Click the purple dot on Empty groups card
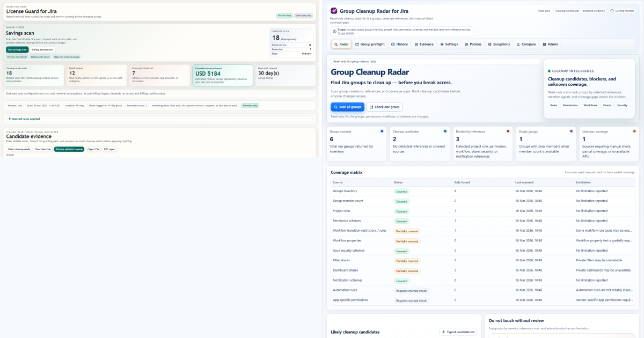This screenshot has width=644, height=338. 571,131
